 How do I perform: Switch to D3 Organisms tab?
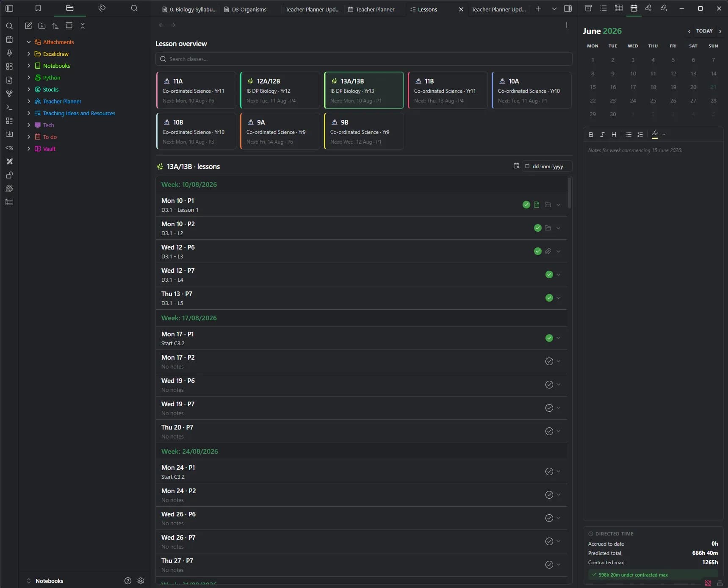pyautogui.click(x=249, y=9)
